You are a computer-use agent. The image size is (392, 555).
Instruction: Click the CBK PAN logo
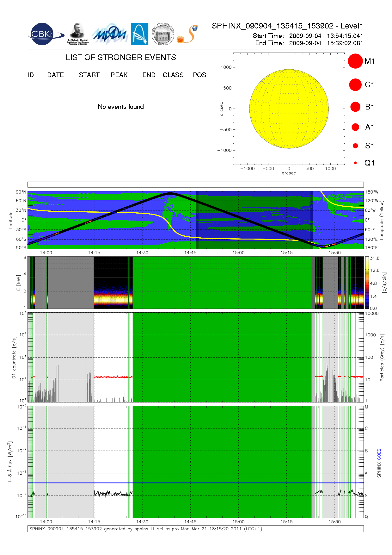[45, 34]
